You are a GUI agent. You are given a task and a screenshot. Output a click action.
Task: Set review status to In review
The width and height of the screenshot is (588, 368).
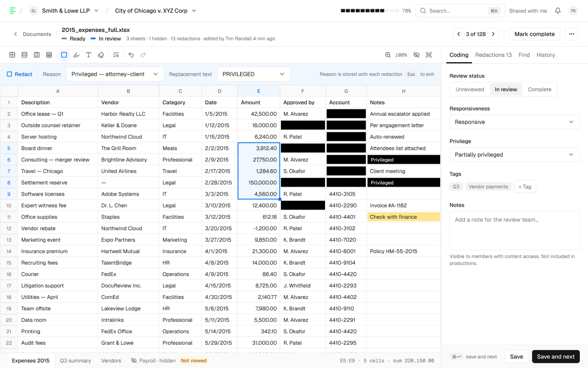click(x=506, y=89)
